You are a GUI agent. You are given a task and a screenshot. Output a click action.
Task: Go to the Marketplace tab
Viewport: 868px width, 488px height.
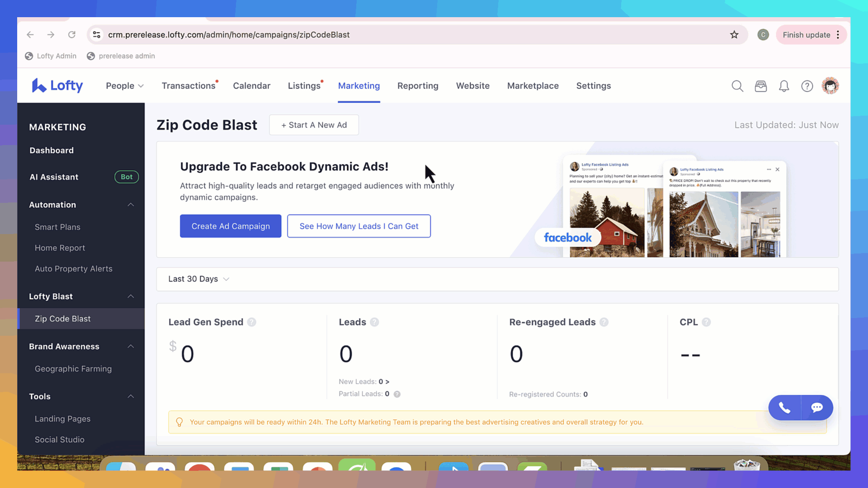(533, 86)
